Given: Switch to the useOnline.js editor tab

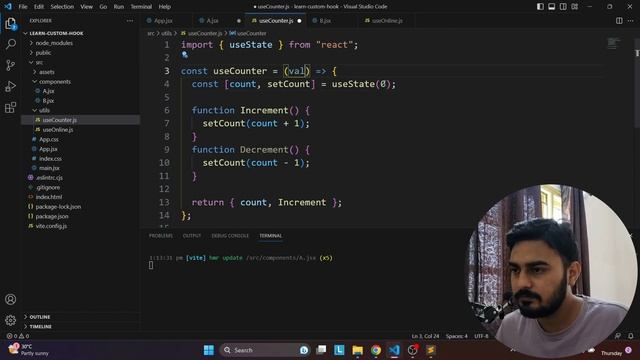Looking at the screenshot, I should point(387,21).
